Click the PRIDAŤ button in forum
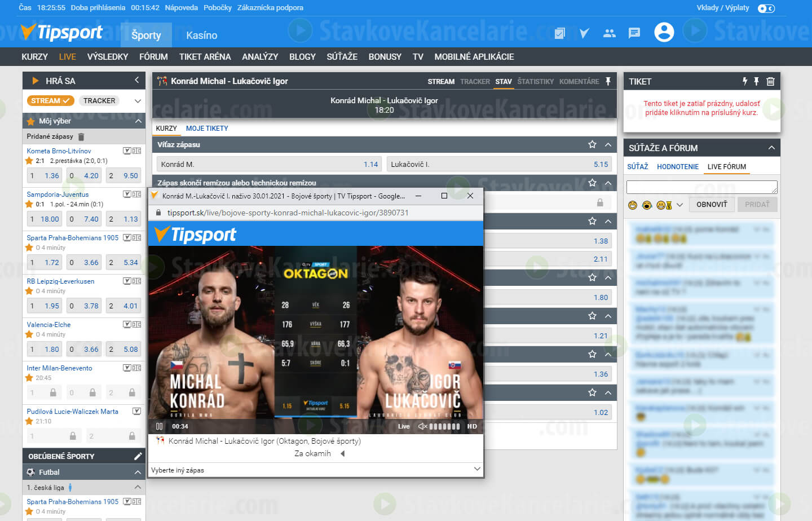 (757, 205)
